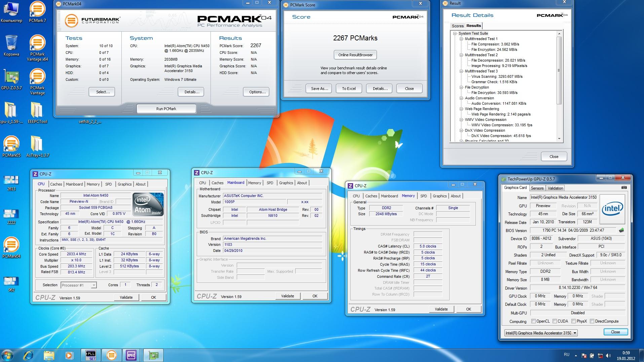Open PCMark Vantage x64 desktop shortcut
The width and height of the screenshot is (644, 362).
[37, 48]
